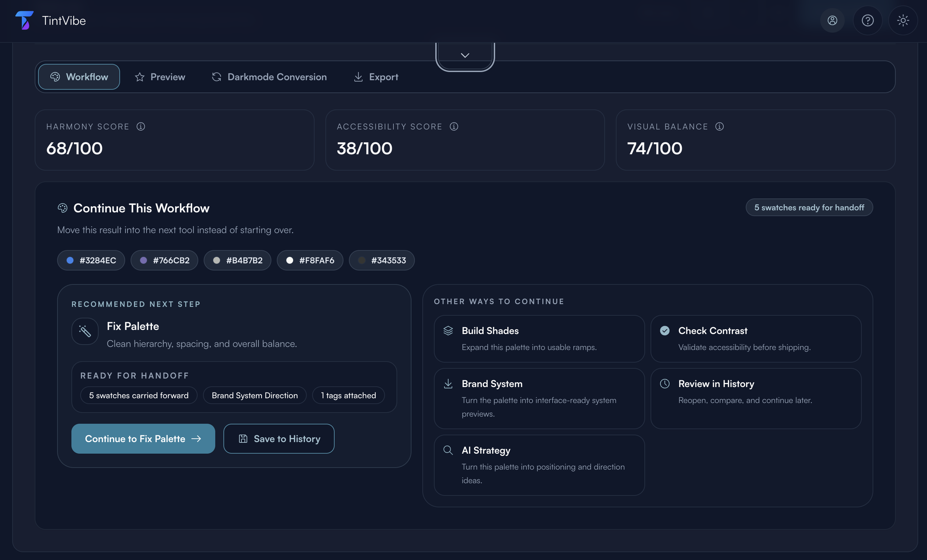Click the 5 swatches ready for handoff badge
The width and height of the screenshot is (927, 560).
[809, 208]
